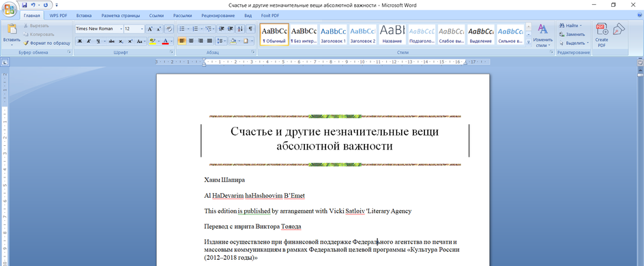Viewport: 644px width, 266px height.
Task: Click the Office button
Action: 9,8
